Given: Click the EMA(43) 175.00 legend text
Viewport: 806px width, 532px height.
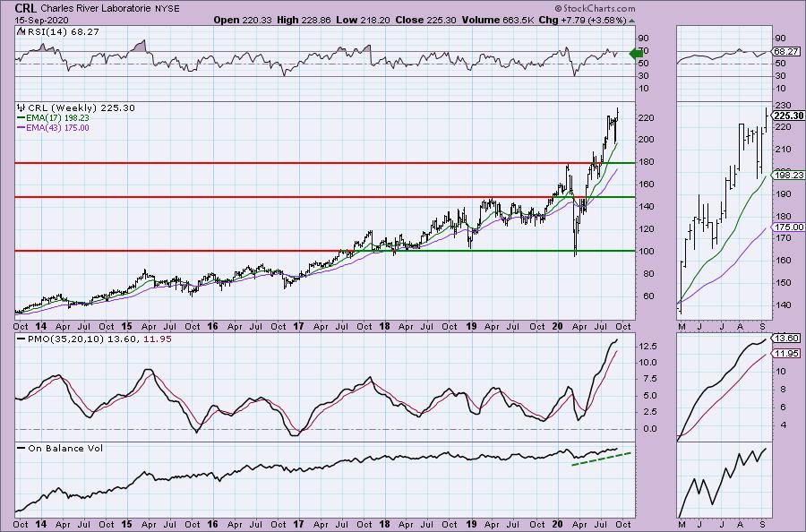Looking at the screenshot, I should [57, 127].
